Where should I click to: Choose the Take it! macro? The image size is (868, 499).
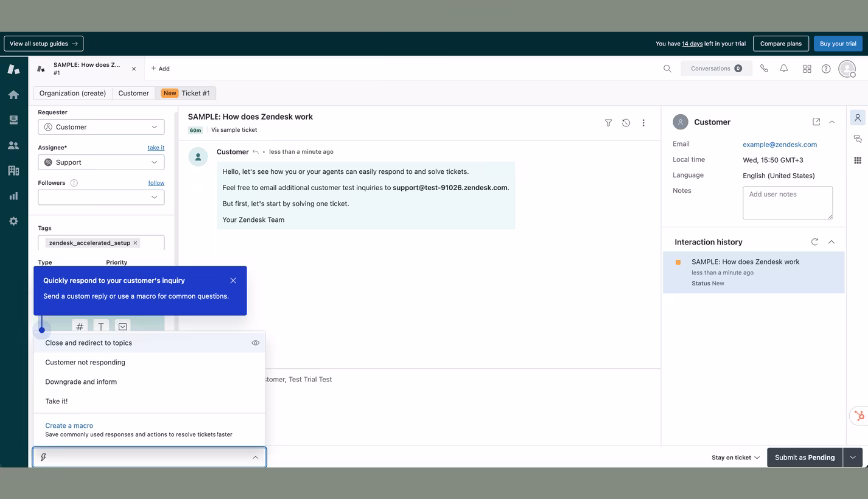click(150, 401)
